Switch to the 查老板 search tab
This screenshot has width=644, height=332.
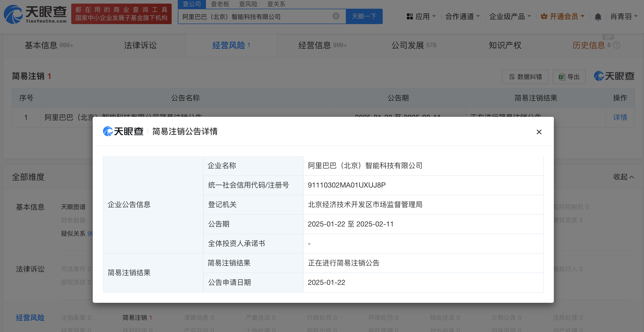tap(220, 4)
